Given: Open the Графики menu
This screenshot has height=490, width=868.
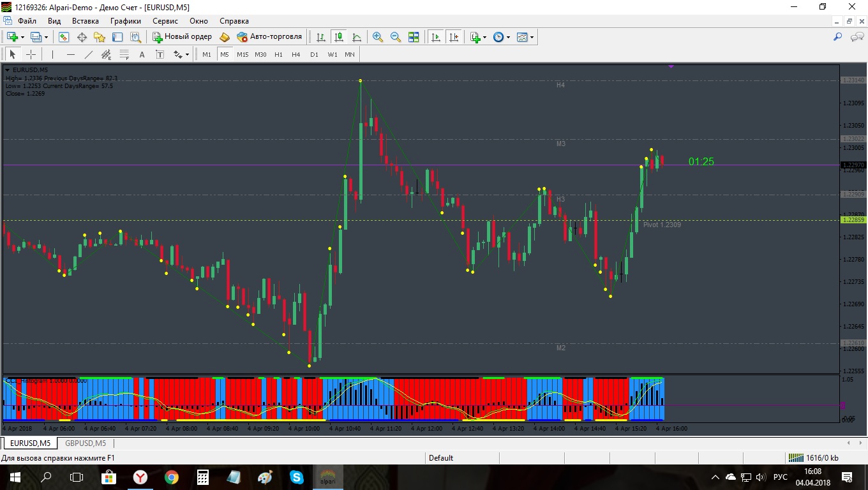Looking at the screenshot, I should click(x=126, y=21).
